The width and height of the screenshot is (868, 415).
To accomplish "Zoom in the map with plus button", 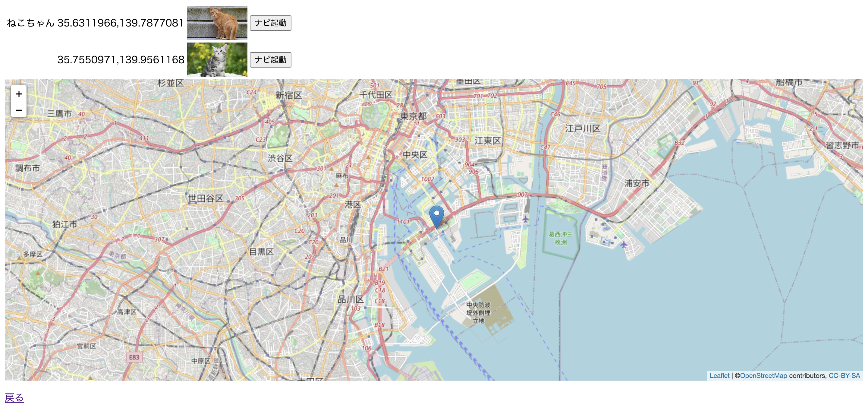I will click(19, 94).
